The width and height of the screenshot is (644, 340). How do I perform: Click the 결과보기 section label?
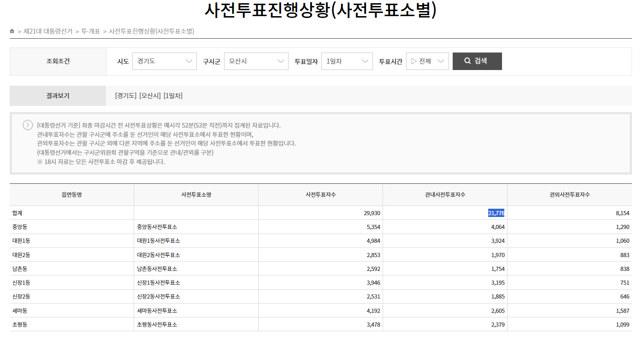coord(58,96)
